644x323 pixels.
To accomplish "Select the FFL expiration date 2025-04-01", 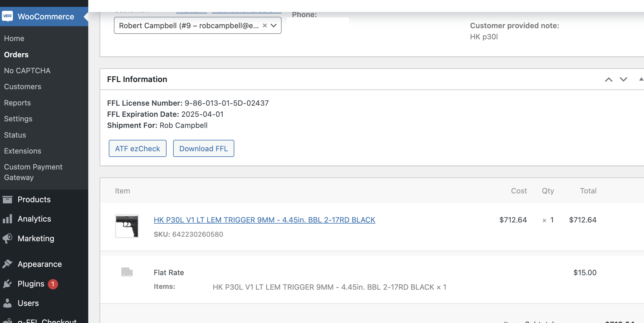I will pos(202,114).
